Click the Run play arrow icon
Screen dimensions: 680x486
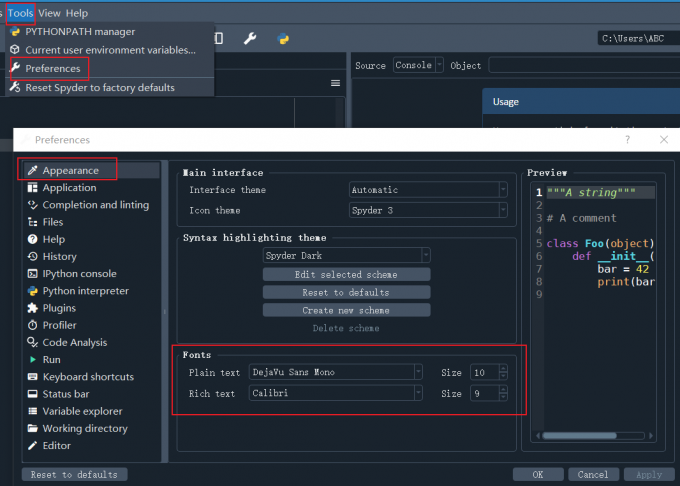pos(33,359)
